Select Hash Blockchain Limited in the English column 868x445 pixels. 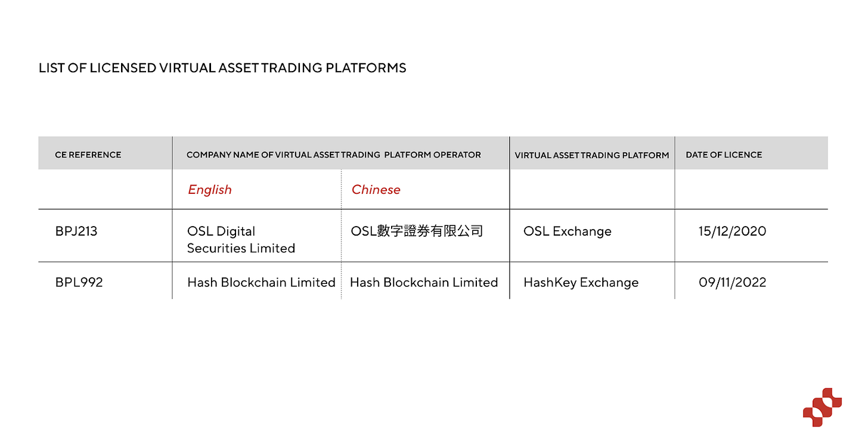coord(261,282)
